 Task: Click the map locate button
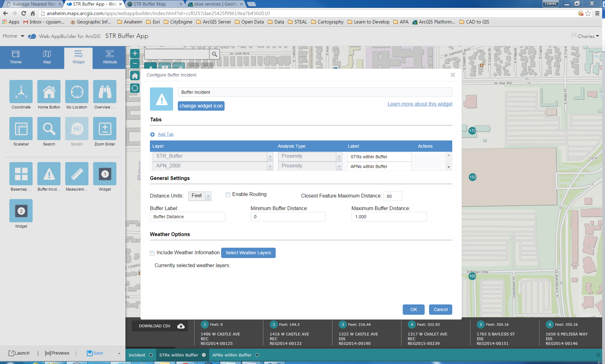pyautogui.click(x=135, y=88)
